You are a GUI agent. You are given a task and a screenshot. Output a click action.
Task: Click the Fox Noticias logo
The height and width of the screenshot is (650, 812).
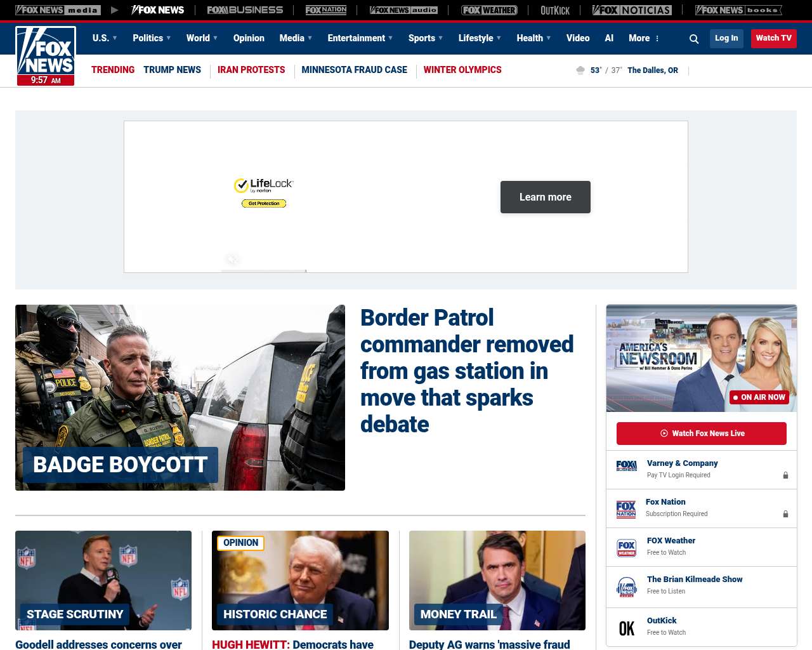pos(632,10)
